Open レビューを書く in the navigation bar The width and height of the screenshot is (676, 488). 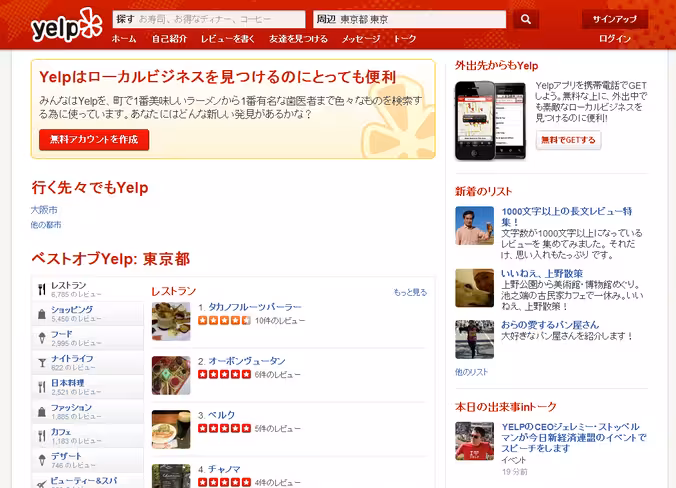click(228, 39)
